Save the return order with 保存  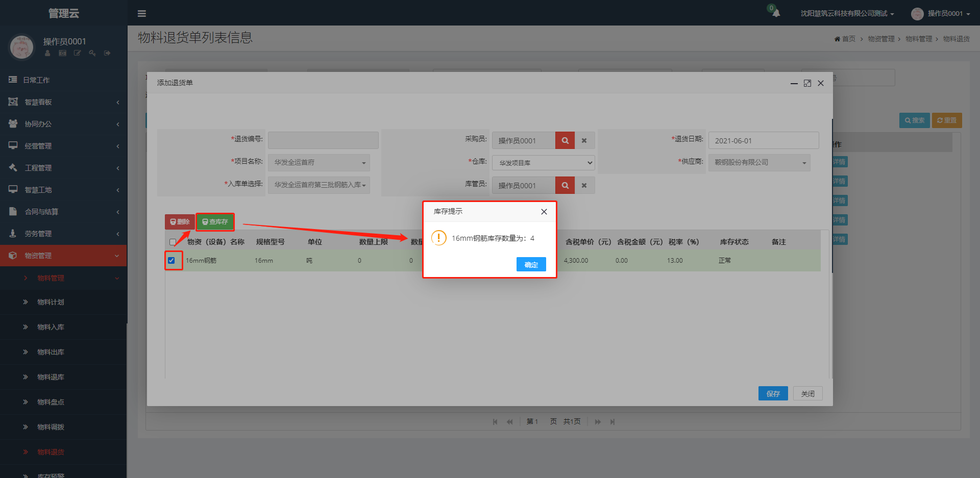(x=773, y=393)
